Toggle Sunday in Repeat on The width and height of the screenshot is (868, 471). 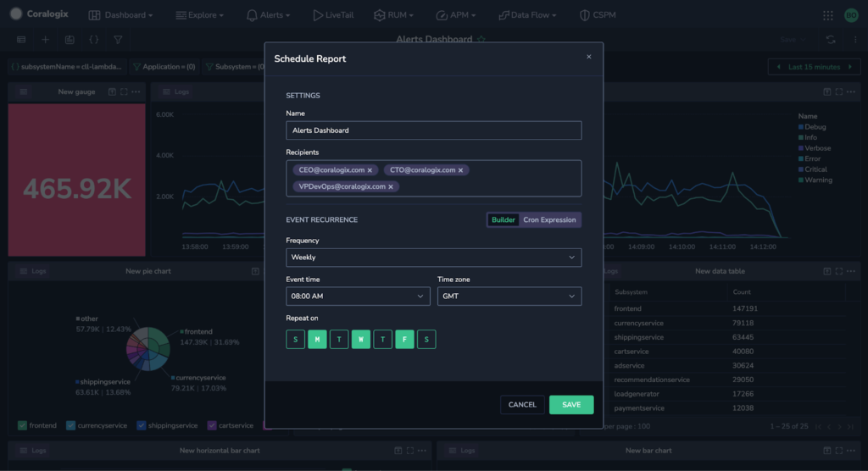pos(296,340)
